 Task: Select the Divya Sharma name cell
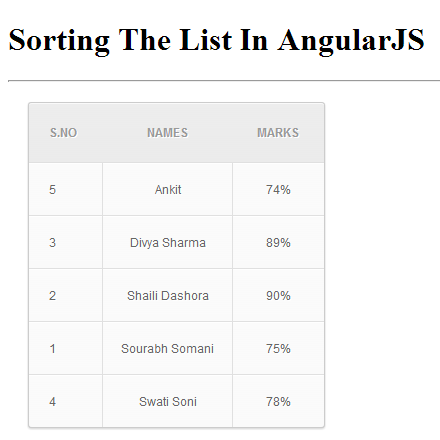167,242
